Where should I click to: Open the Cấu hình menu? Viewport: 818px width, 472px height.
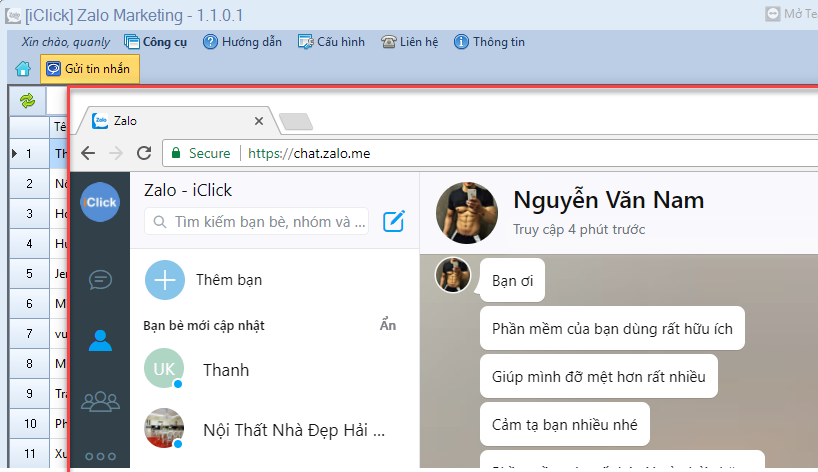(x=331, y=42)
